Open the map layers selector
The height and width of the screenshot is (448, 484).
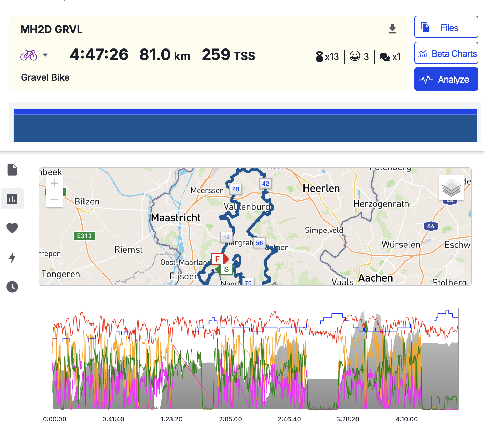click(451, 188)
